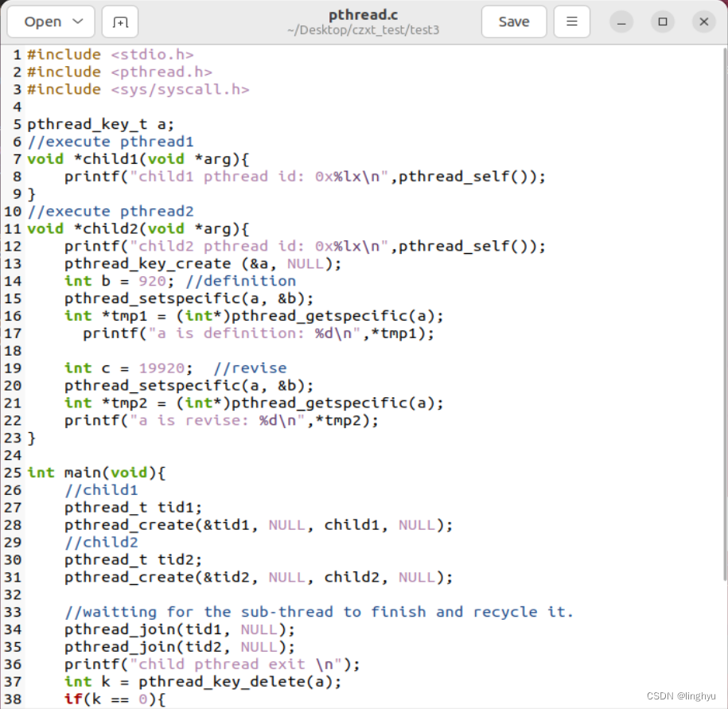Click the '//child2' comment in main
The width and height of the screenshot is (728, 709).
point(101,543)
